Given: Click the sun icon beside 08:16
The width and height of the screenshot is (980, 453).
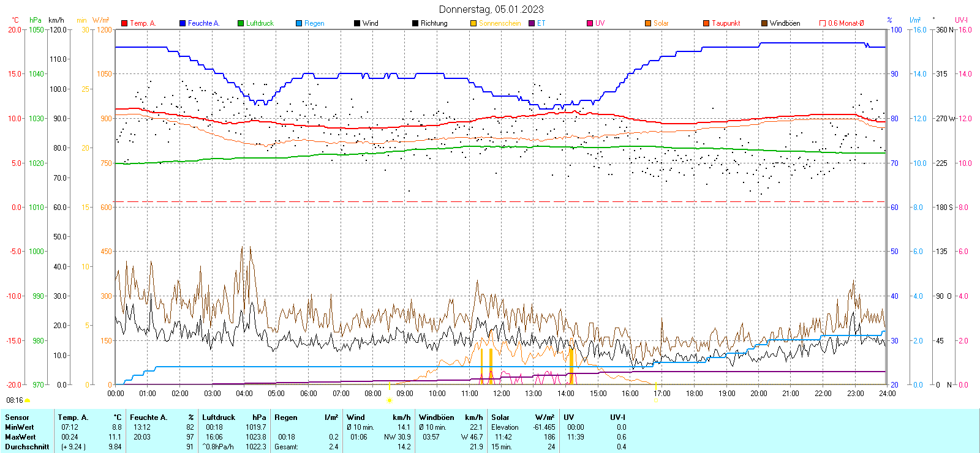Looking at the screenshot, I should 27,400.
